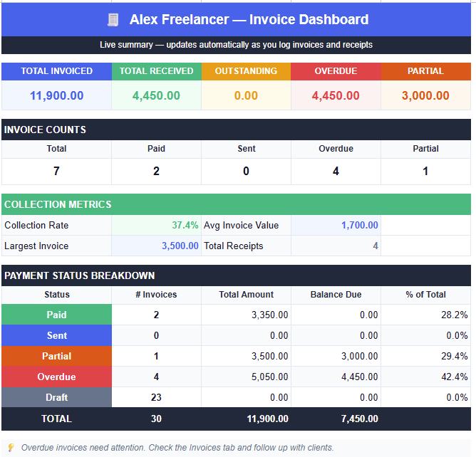Select the bold 0 count in Invoice Counts

click(x=246, y=172)
